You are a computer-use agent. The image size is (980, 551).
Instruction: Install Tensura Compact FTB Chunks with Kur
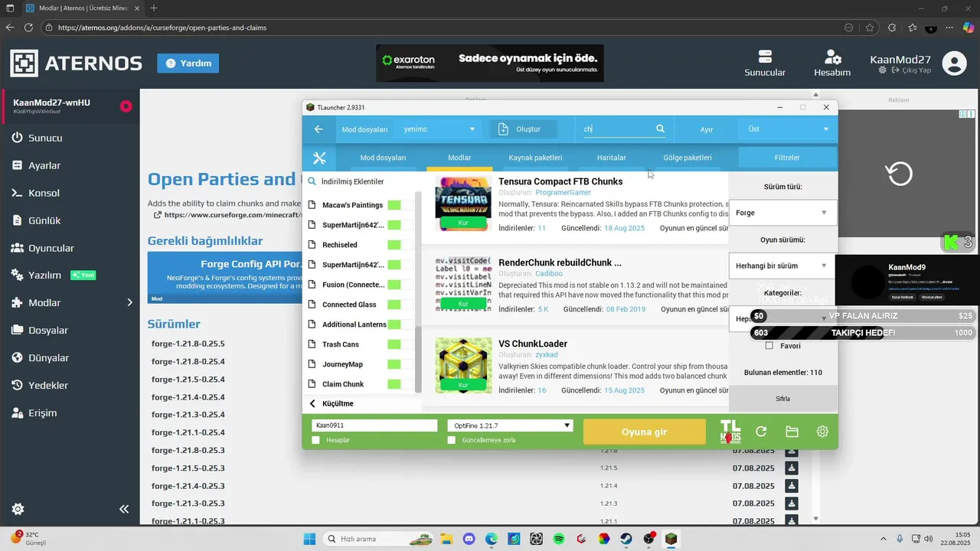(463, 222)
